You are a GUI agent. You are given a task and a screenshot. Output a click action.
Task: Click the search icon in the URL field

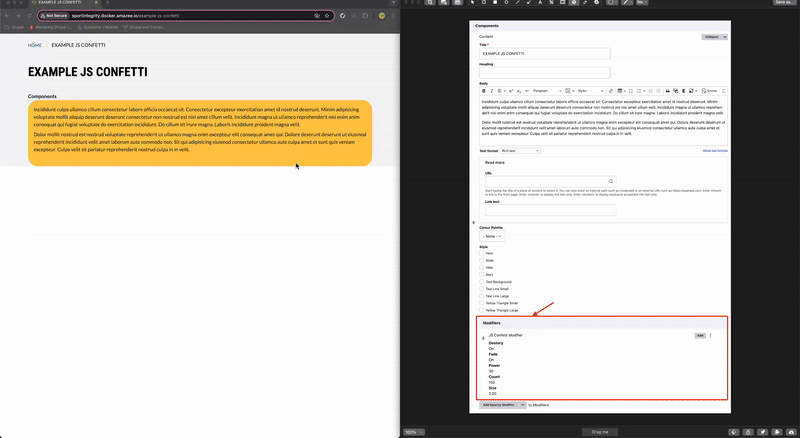[x=612, y=181]
